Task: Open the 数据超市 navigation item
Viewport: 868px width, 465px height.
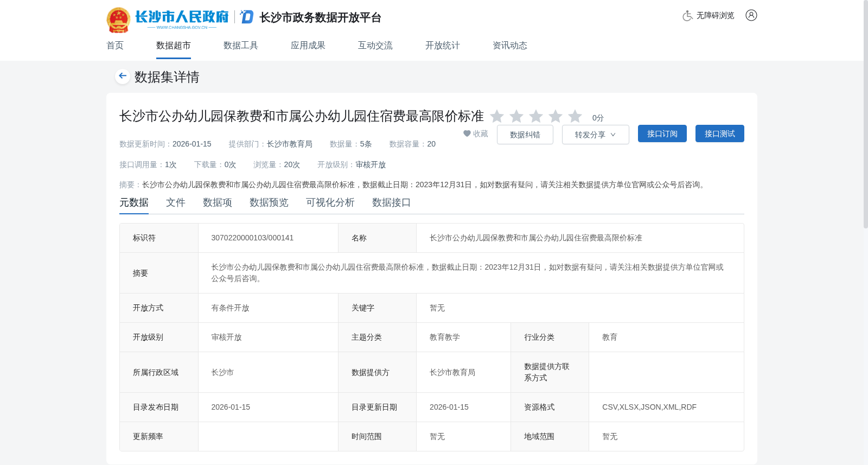Action: click(174, 46)
